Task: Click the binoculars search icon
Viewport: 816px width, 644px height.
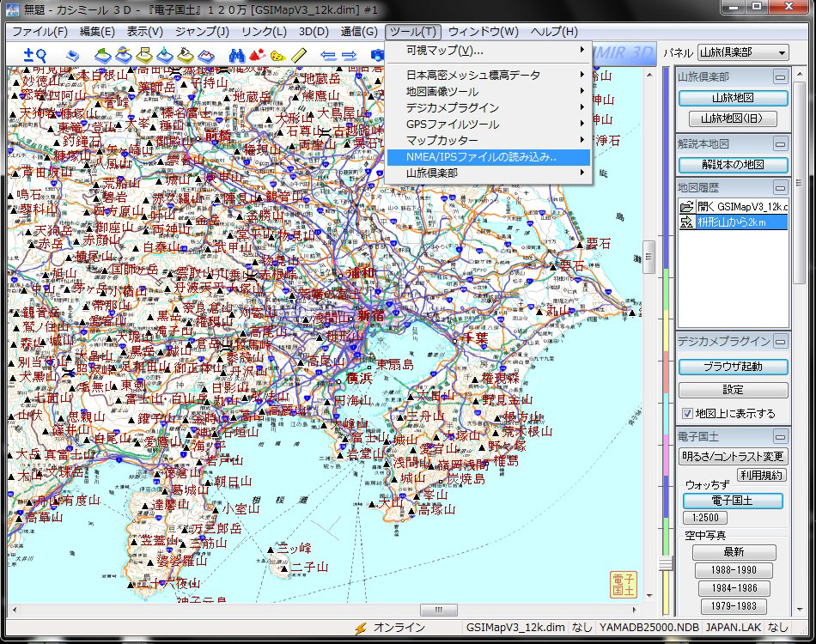Action: pyautogui.click(x=237, y=55)
